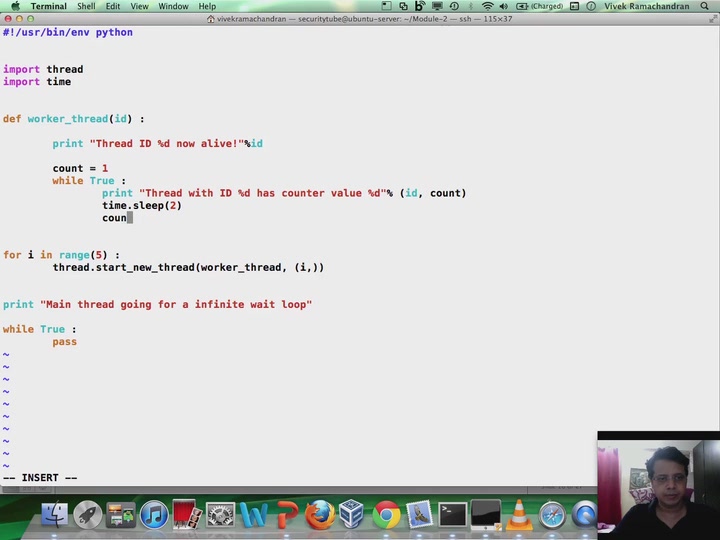Open the Shell menu

86,6
